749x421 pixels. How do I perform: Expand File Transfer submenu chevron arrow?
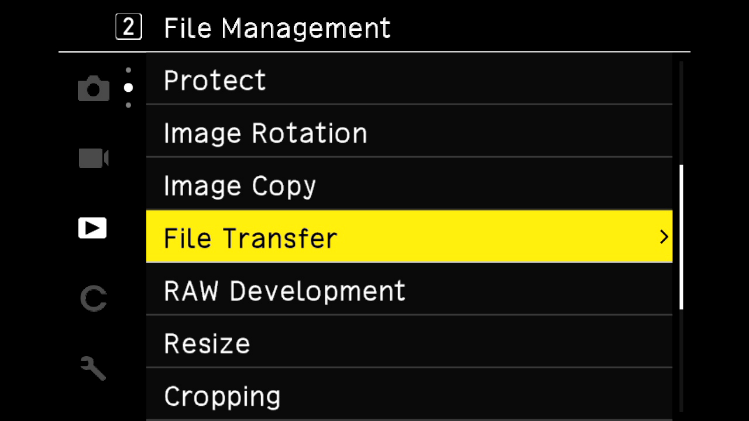tap(663, 238)
